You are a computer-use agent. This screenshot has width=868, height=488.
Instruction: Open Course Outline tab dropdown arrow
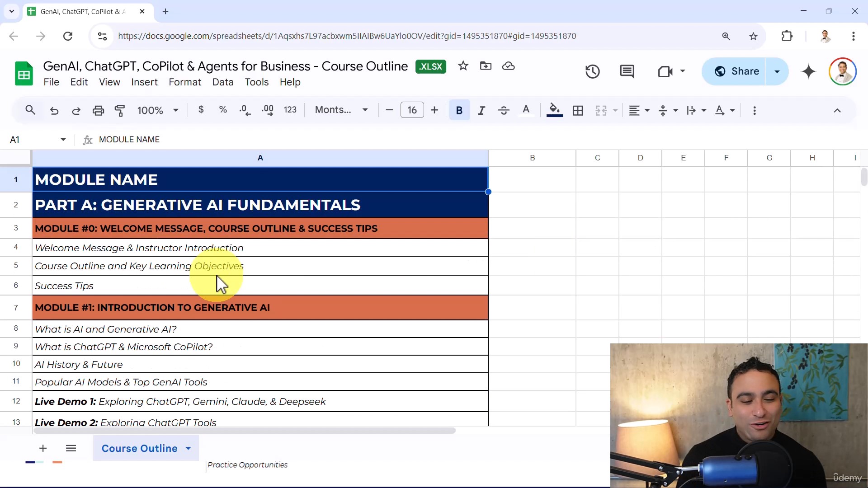188,448
